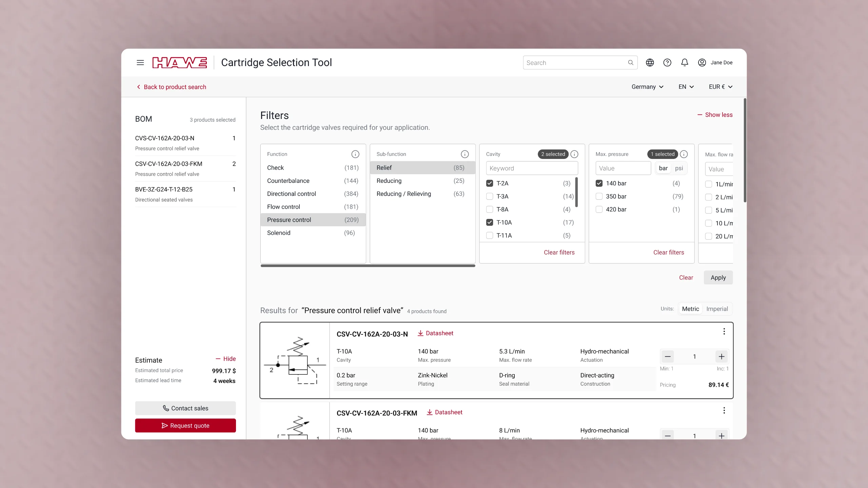868x488 pixels.
Task: Open options menu for CSV-CV-162A-20-03-FKM
Action: click(x=724, y=410)
